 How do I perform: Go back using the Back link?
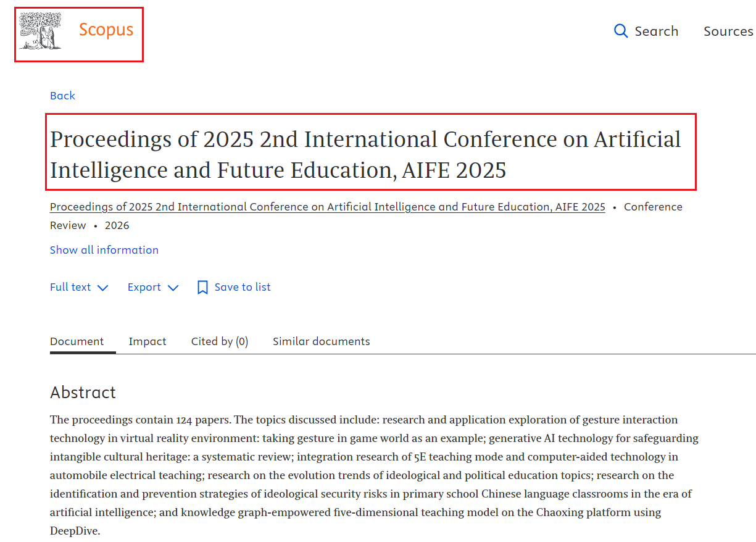62,96
